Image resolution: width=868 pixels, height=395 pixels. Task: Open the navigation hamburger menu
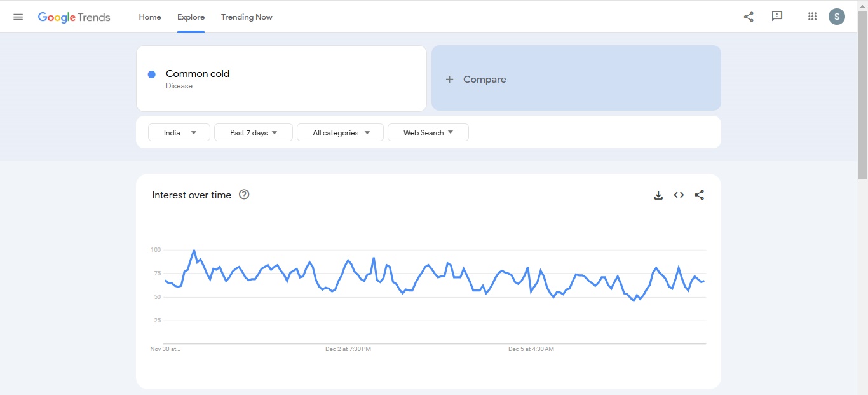pos(18,17)
